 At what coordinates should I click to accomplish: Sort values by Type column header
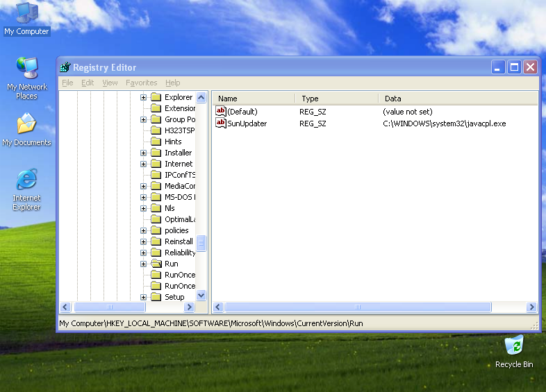(x=337, y=99)
